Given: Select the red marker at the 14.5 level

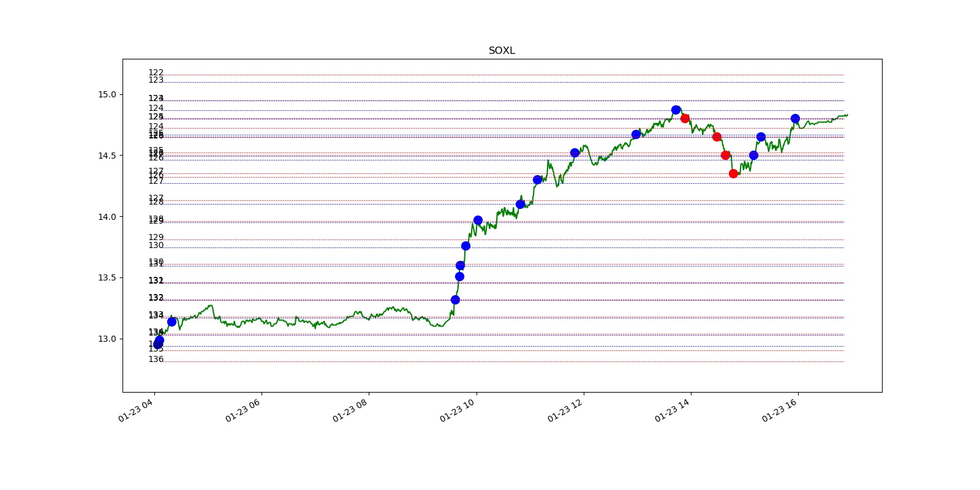Looking at the screenshot, I should (x=725, y=155).
